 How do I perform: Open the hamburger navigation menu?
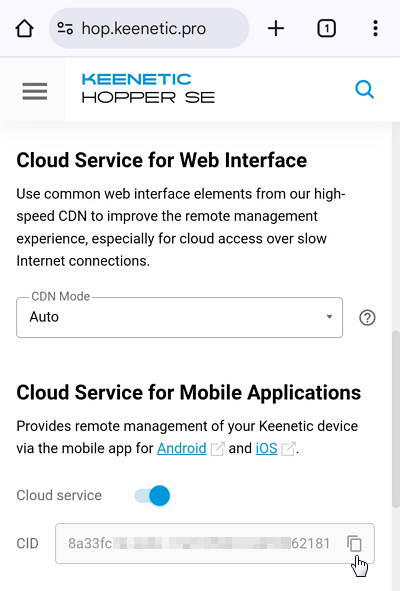pyautogui.click(x=35, y=91)
